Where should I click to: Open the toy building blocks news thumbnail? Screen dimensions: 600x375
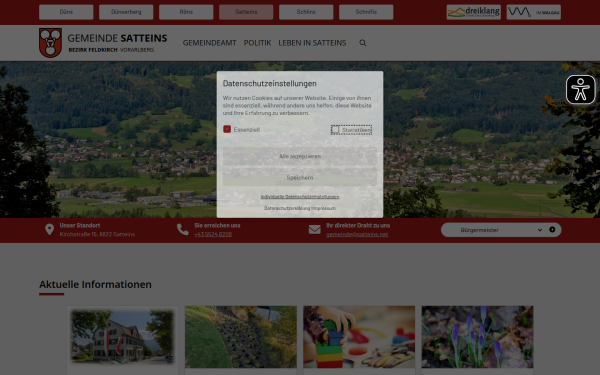pos(359,337)
